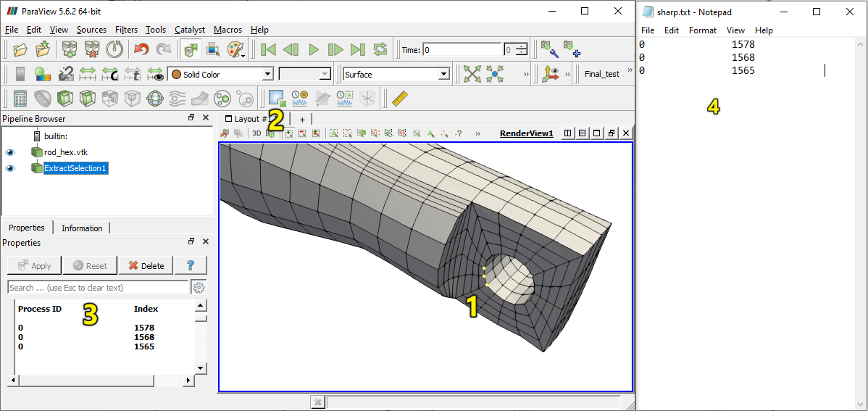This screenshot has width=868, height=411.
Task: Click the properties search input field
Action: click(x=98, y=288)
